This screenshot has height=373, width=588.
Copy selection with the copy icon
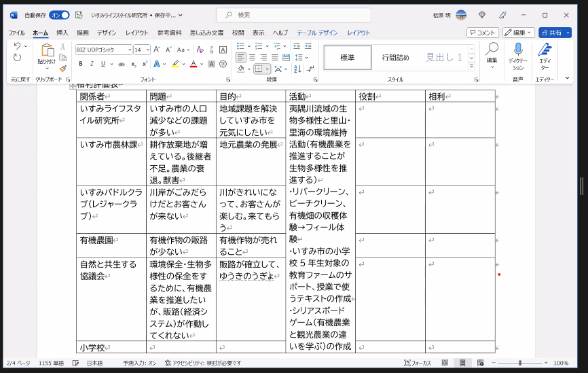(x=63, y=58)
